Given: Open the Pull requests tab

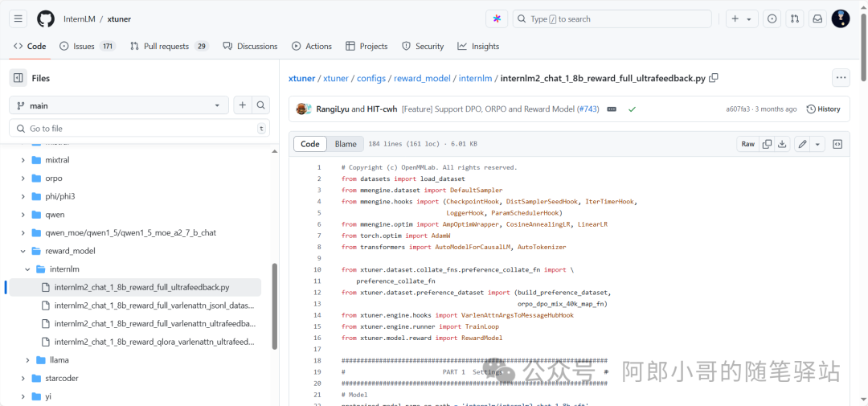Looking at the screenshot, I should 170,47.
